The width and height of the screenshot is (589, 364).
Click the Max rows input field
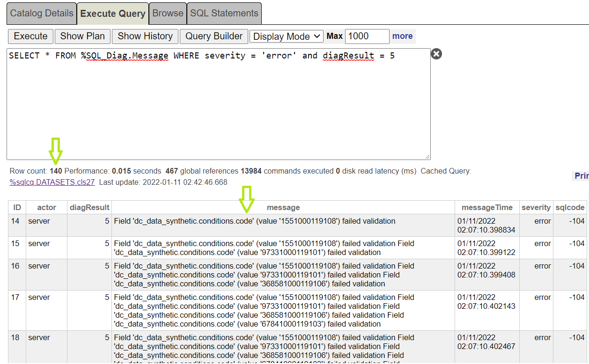tap(367, 36)
